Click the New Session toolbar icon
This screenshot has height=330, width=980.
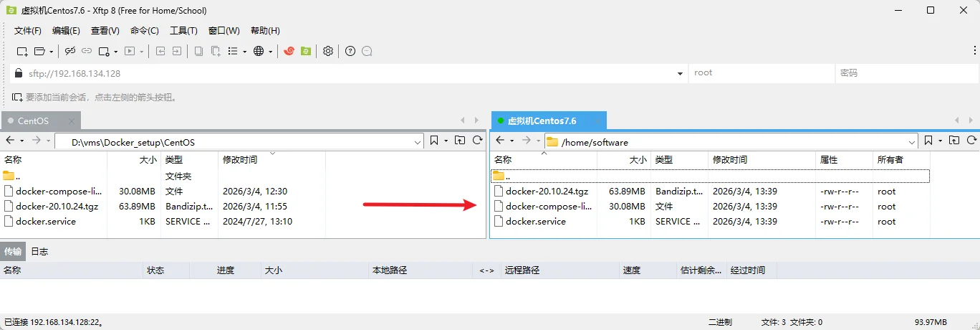(22, 51)
